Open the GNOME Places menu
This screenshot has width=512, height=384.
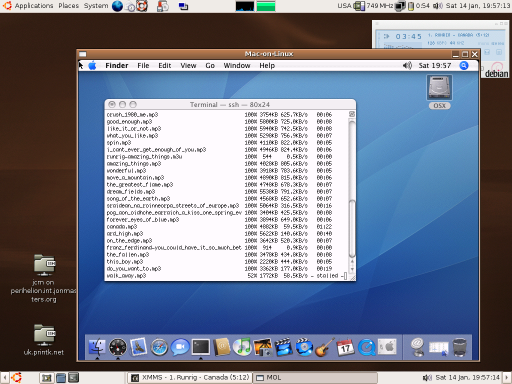69,6
